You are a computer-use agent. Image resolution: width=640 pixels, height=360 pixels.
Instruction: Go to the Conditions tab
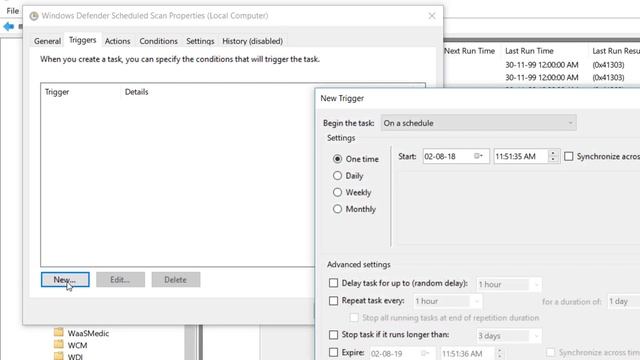click(x=158, y=41)
